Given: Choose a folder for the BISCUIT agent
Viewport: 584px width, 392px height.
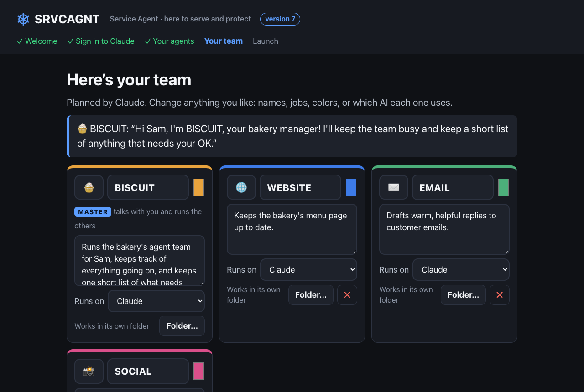Looking at the screenshot, I should click(x=182, y=326).
